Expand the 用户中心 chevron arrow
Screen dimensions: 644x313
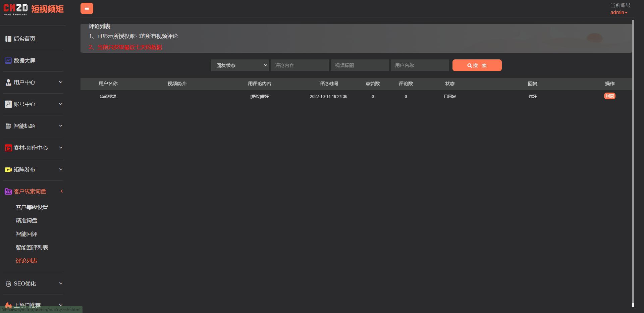click(61, 82)
